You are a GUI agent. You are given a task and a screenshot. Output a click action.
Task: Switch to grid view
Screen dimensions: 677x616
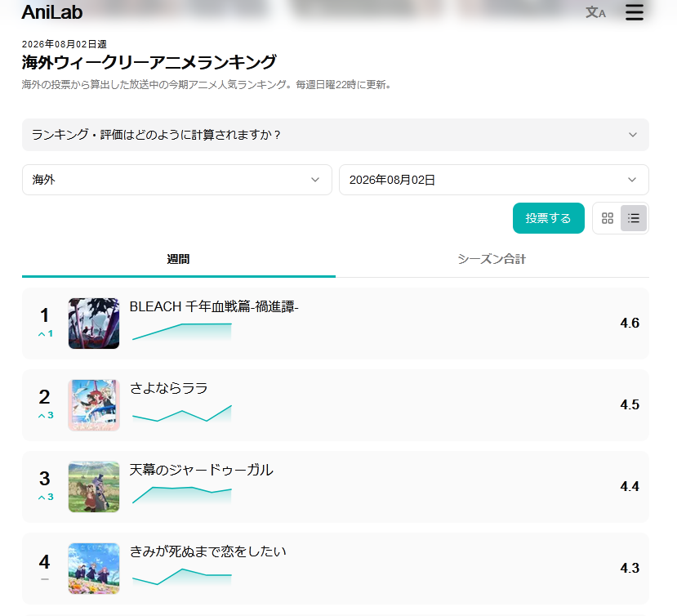pos(607,218)
